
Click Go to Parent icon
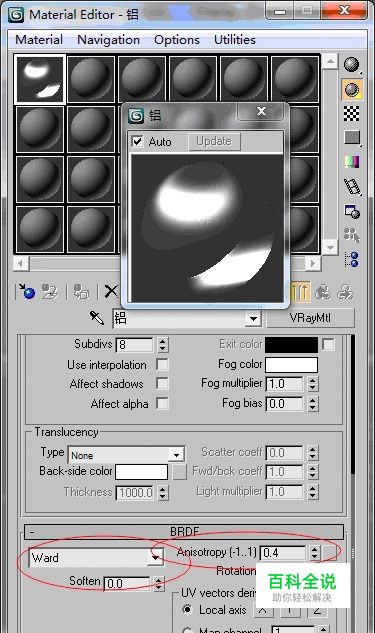(x=323, y=291)
